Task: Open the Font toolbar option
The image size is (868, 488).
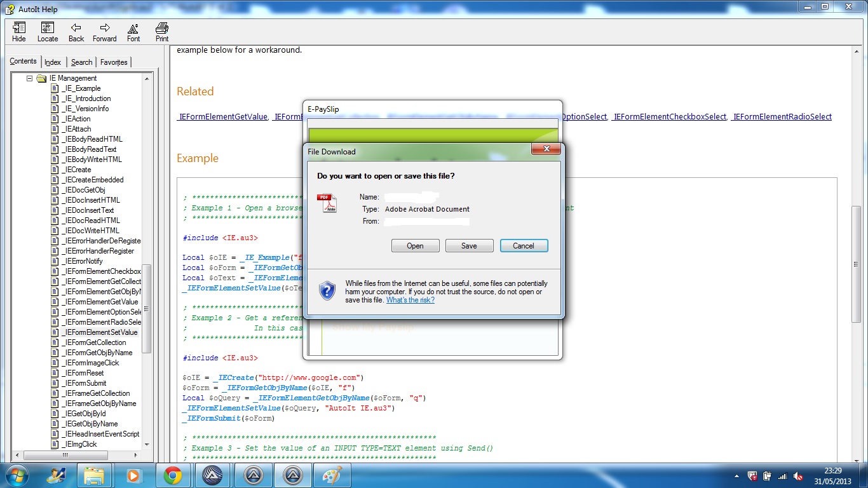Action: pyautogui.click(x=133, y=32)
